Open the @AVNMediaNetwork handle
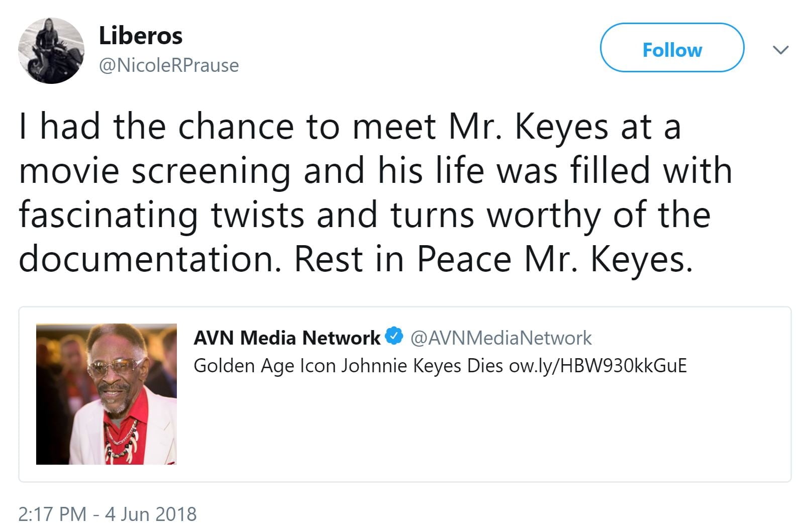Viewport: 800px width, 532px height. 501,338
